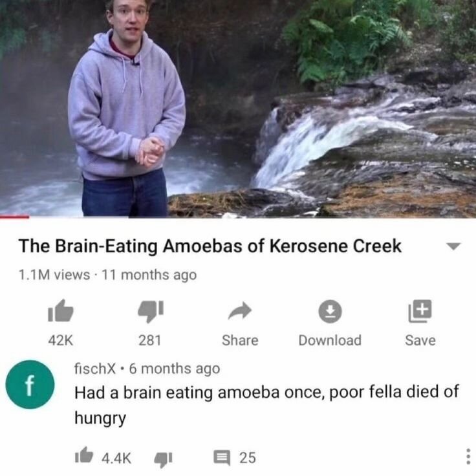Dislike fischX's comment thumbs down
This screenshot has height=476, width=476.
coord(164,459)
